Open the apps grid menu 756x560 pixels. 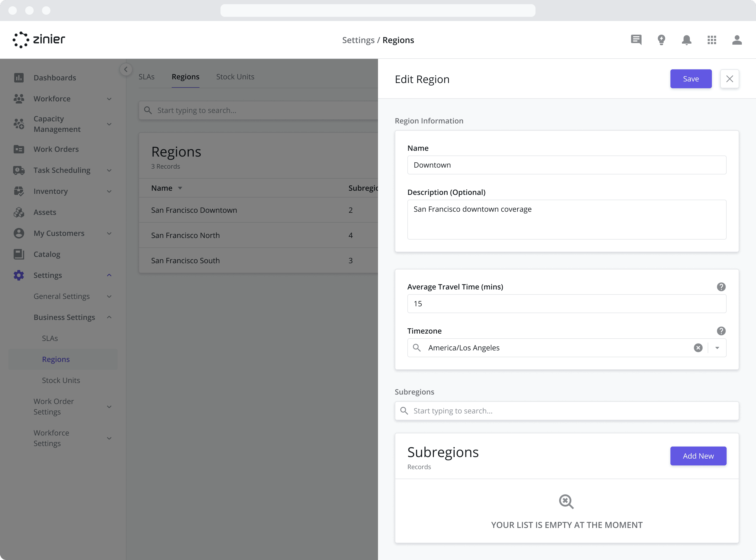pos(712,40)
